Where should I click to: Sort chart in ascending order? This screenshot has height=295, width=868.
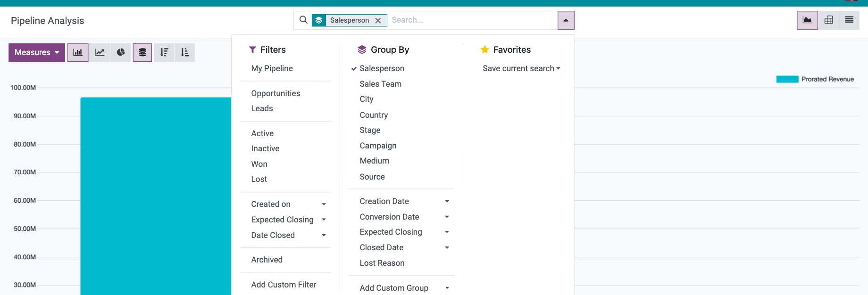click(185, 52)
